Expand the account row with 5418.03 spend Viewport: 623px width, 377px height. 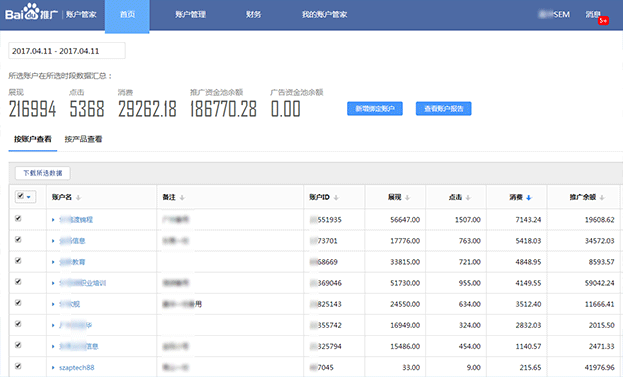point(53,241)
